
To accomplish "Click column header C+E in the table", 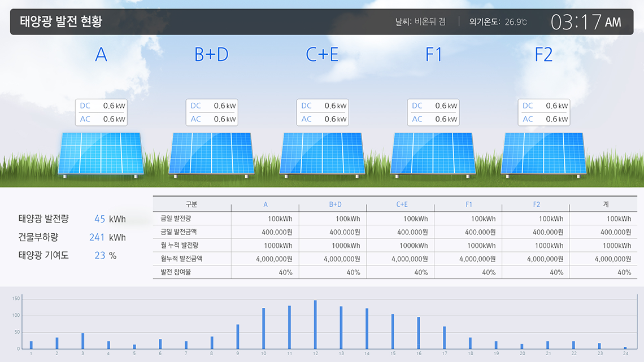I will click(x=402, y=204).
